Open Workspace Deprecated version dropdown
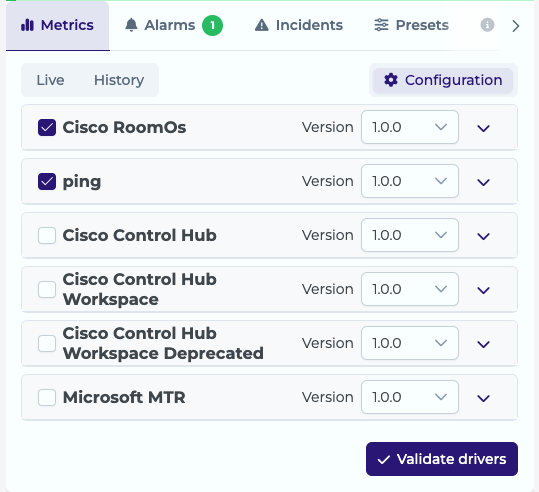Screen dimensions: 539x492 click(x=410, y=343)
